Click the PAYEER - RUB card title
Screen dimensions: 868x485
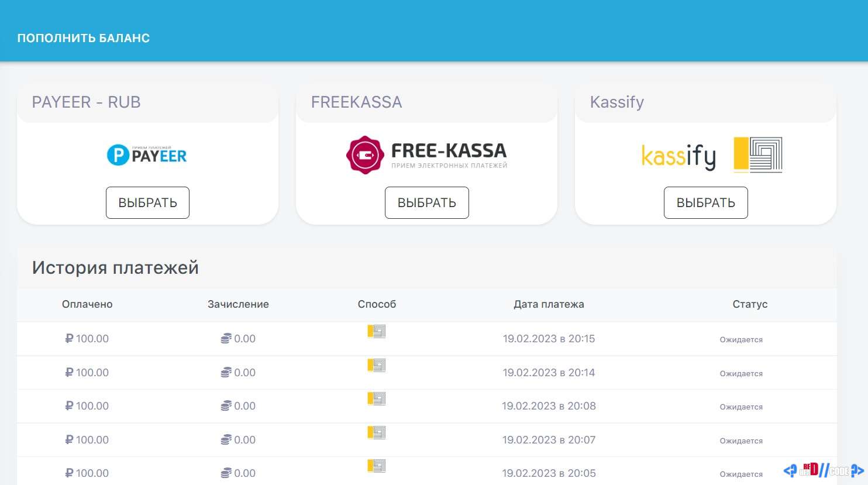coord(87,102)
